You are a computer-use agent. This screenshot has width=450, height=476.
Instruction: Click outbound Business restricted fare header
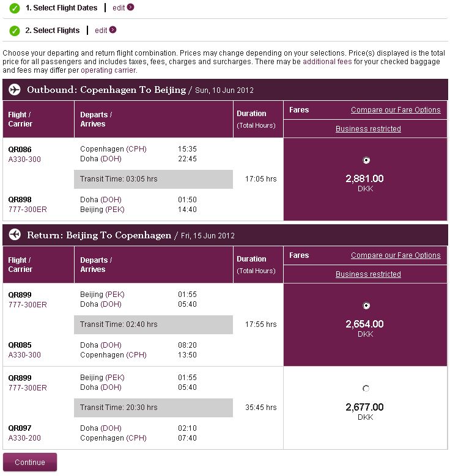368,129
